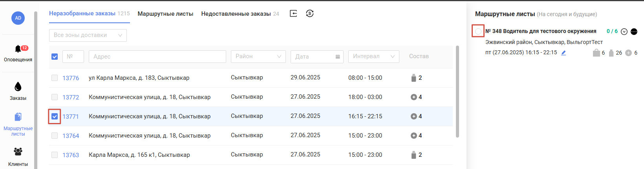Image resolution: width=644 pixels, height=169 pixels.
Task: Open order number 13772 link
Action: point(71,97)
